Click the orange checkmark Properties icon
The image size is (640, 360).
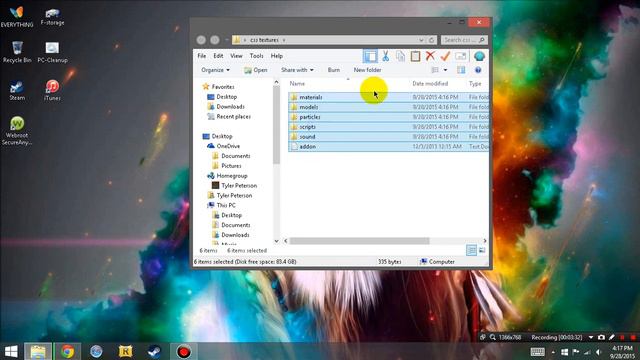pyautogui.click(x=445, y=56)
